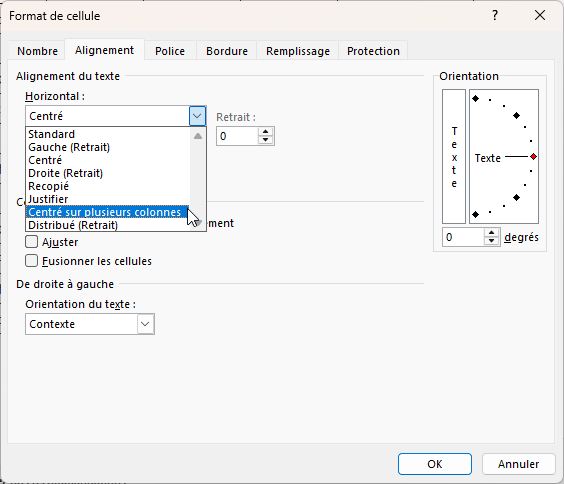Go to the Remplissage tab

(298, 51)
